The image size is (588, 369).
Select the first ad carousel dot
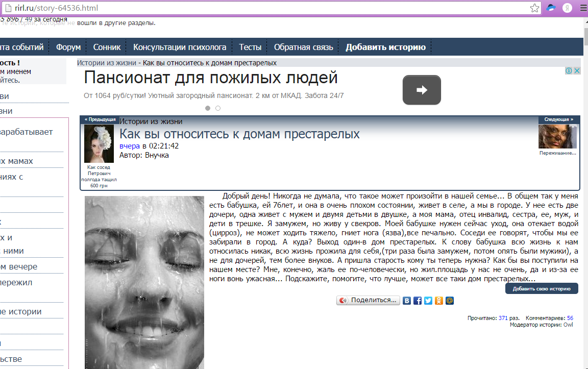[208, 108]
